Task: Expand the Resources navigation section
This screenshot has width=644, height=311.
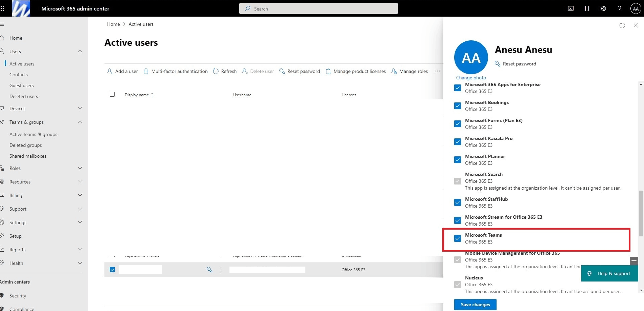Action: pos(80,182)
